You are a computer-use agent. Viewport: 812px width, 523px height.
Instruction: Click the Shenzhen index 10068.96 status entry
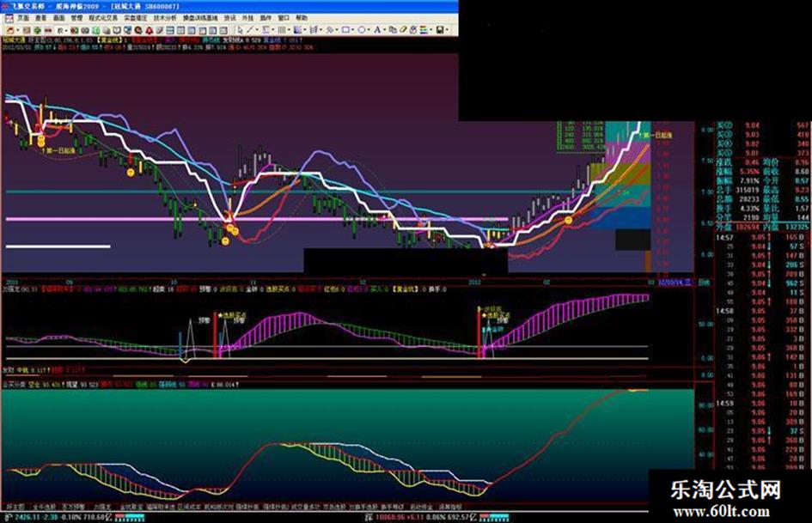click(420, 517)
